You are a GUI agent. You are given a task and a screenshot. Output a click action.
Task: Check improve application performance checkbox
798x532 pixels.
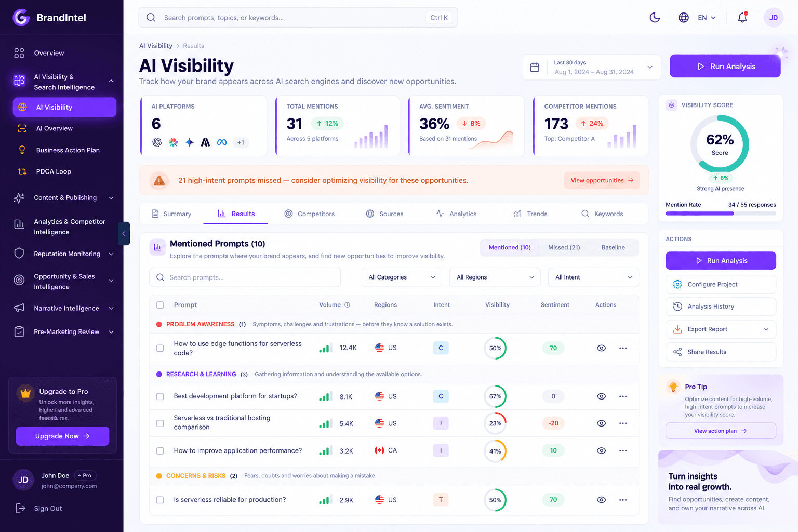(x=160, y=450)
